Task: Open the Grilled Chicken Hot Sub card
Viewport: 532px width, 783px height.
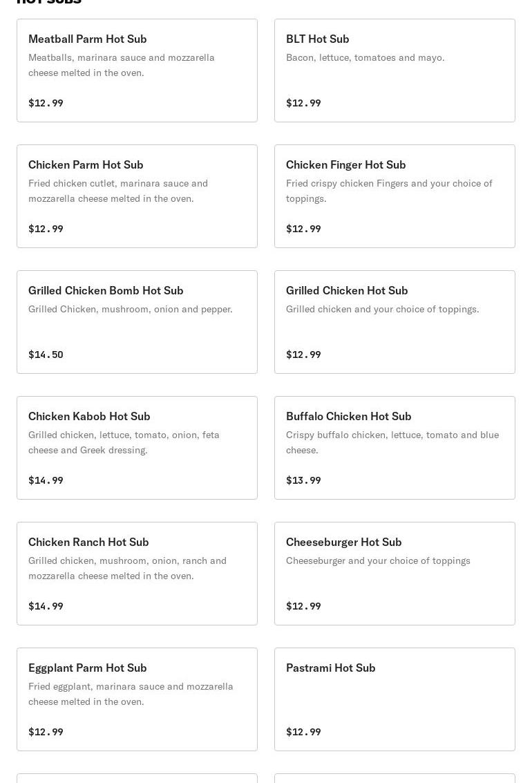Action: [x=395, y=322]
